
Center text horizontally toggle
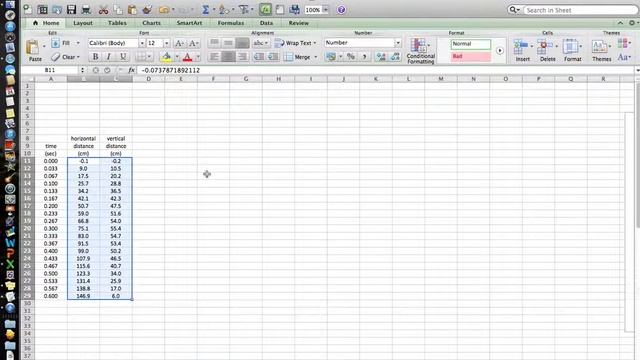pos(228,57)
